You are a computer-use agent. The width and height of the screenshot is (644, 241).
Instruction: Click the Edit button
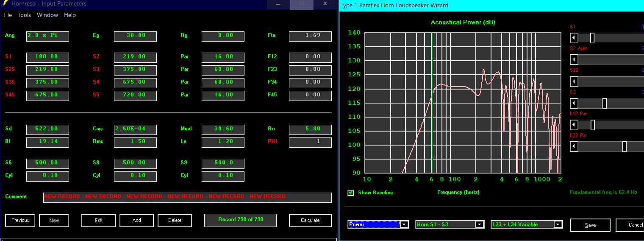click(99, 220)
